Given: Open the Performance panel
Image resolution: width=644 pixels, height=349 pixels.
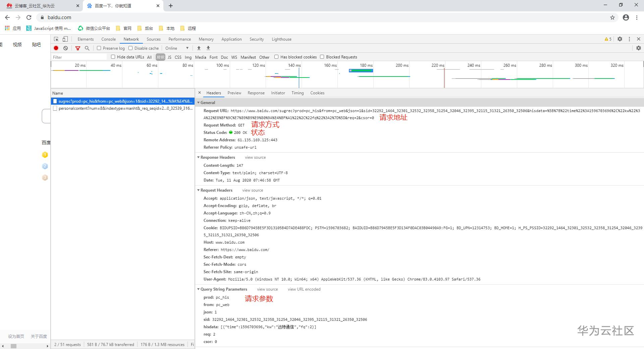Looking at the screenshot, I should point(179,39).
